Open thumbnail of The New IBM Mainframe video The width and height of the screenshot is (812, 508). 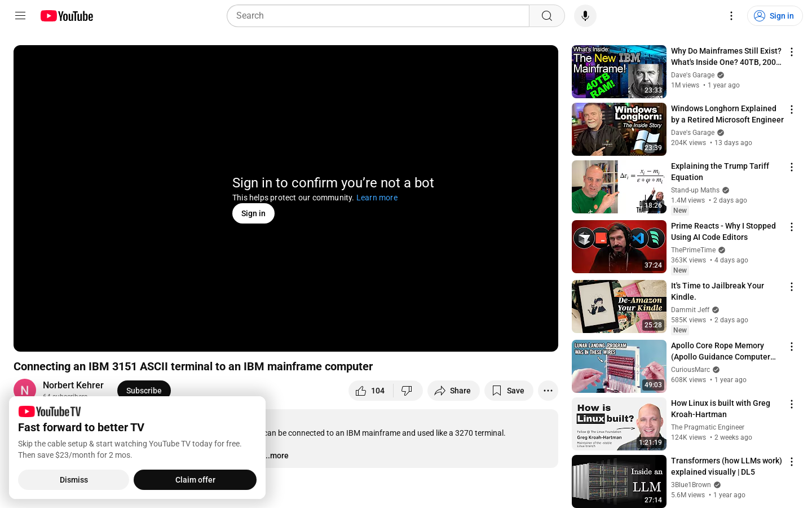point(619,72)
